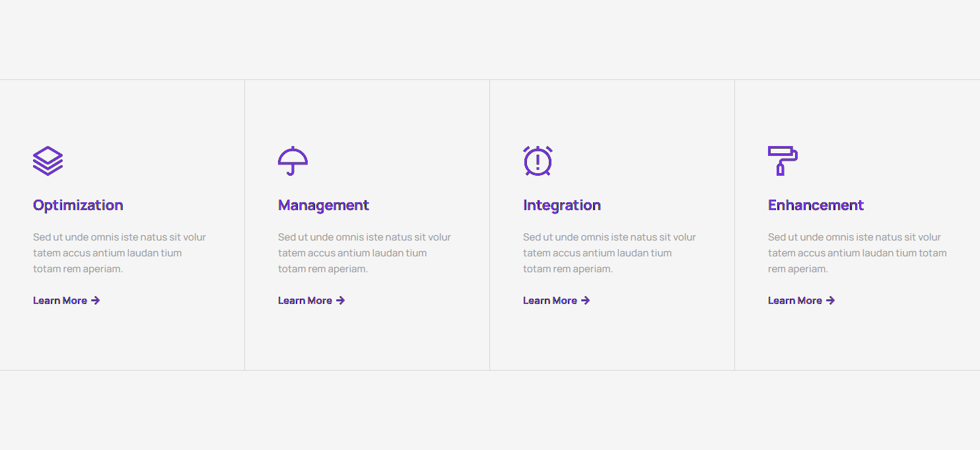
Task: Click the description paragraph under Integration
Action: pyautogui.click(x=610, y=253)
